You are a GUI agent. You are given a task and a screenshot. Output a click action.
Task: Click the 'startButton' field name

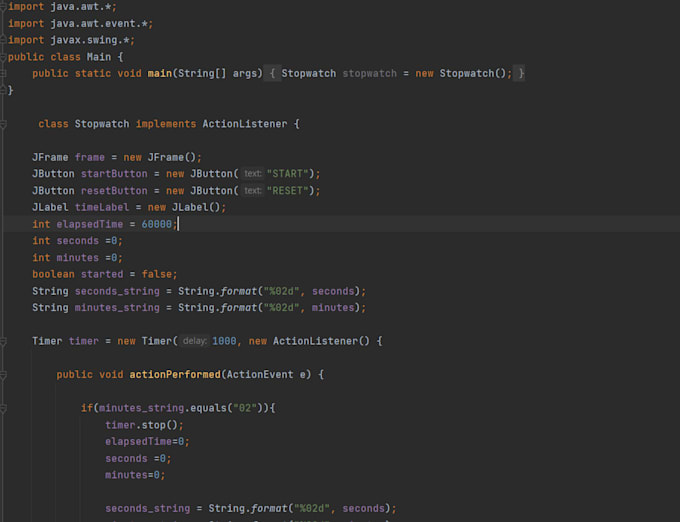pyautogui.click(x=114, y=174)
